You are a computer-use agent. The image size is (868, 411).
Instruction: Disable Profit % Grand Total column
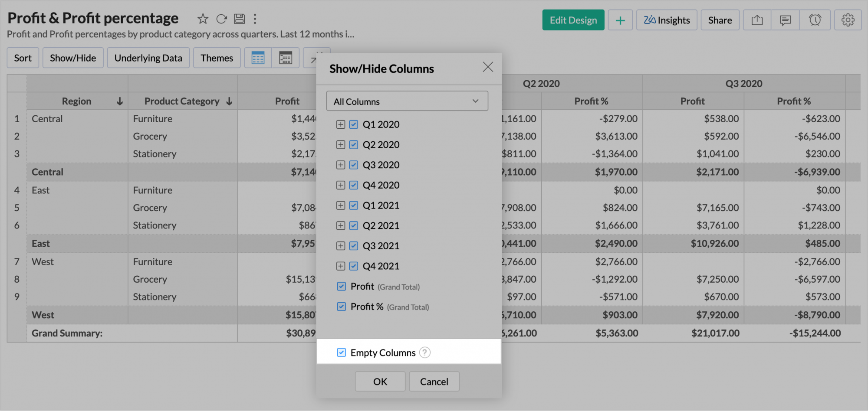pyautogui.click(x=341, y=307)
